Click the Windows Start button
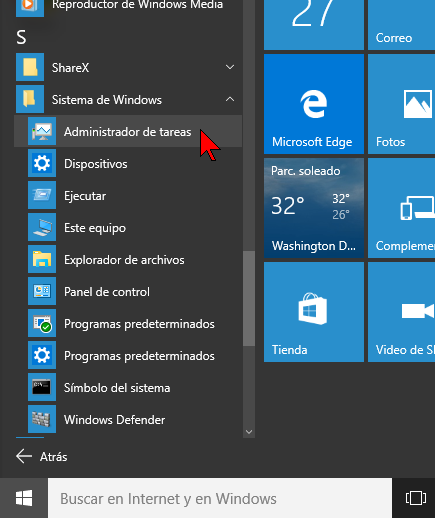 tap(24, 498)
